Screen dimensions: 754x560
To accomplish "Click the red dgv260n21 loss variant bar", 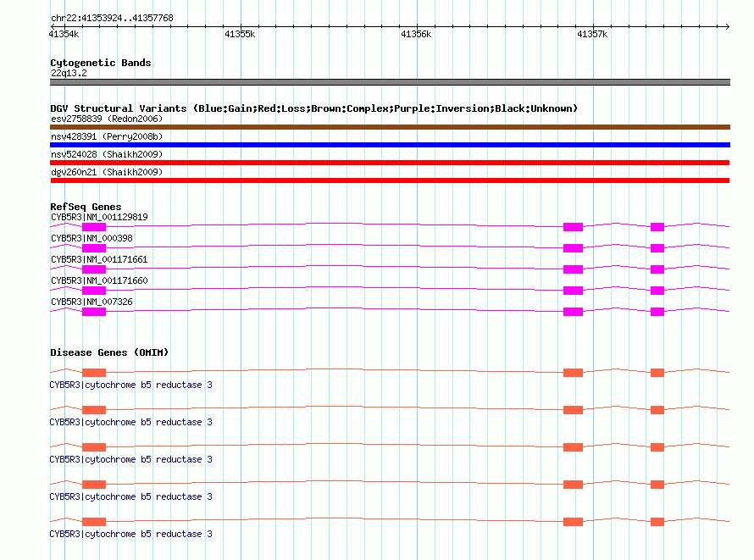I will [390, 180].
